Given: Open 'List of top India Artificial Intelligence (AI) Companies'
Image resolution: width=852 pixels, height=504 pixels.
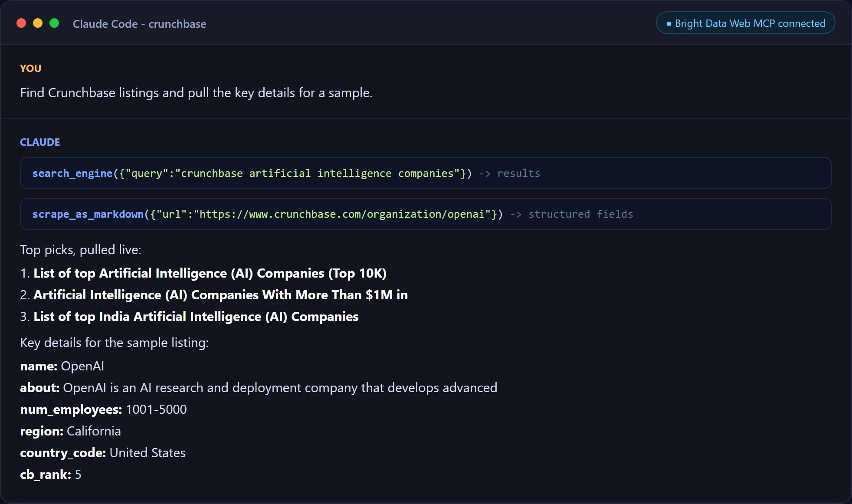Looking at the screenshot, I should click(x=196, y=317).
